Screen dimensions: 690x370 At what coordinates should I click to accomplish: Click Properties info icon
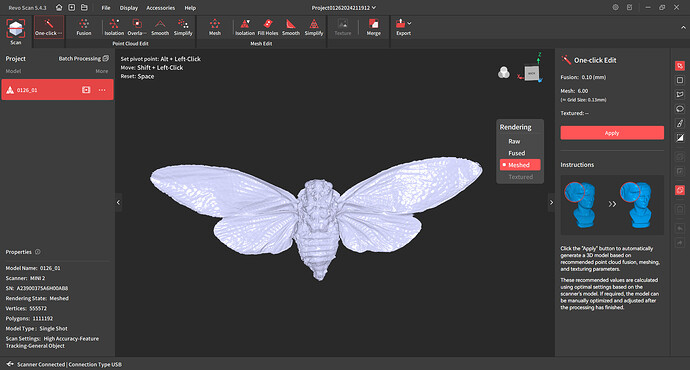click(38, 252)
